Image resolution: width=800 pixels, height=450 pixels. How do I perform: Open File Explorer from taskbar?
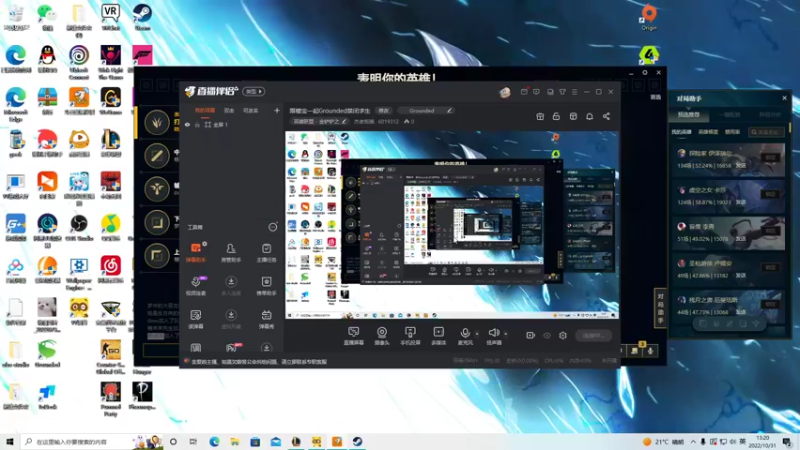point(235,442)
